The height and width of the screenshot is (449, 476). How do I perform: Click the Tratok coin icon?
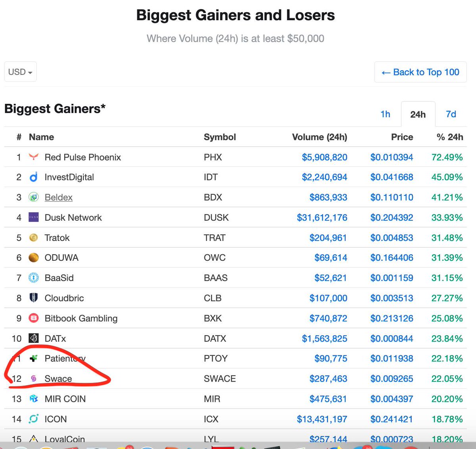(x=34, y=238)
